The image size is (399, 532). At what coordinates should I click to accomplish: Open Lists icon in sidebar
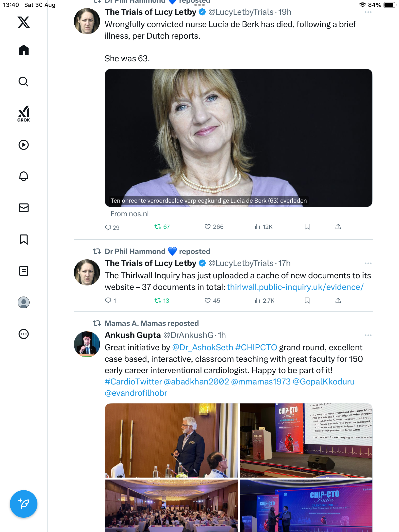[x=24, y=271]
